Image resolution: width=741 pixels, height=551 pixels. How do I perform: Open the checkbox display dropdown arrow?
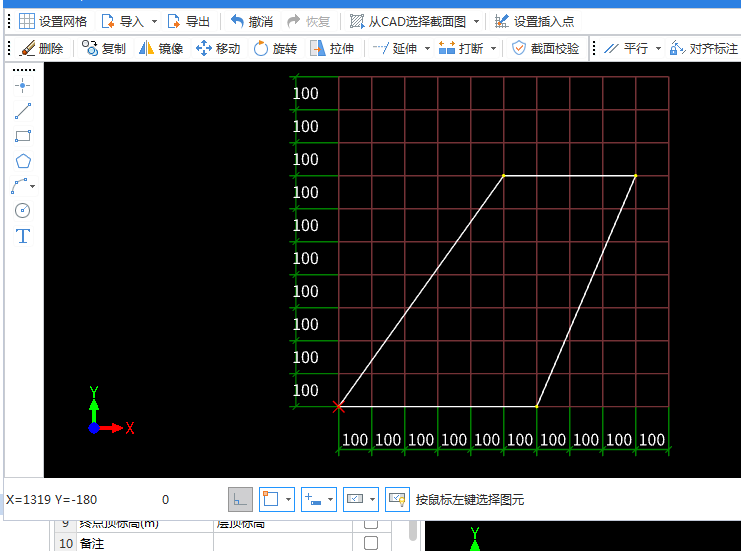coord(372,499)
